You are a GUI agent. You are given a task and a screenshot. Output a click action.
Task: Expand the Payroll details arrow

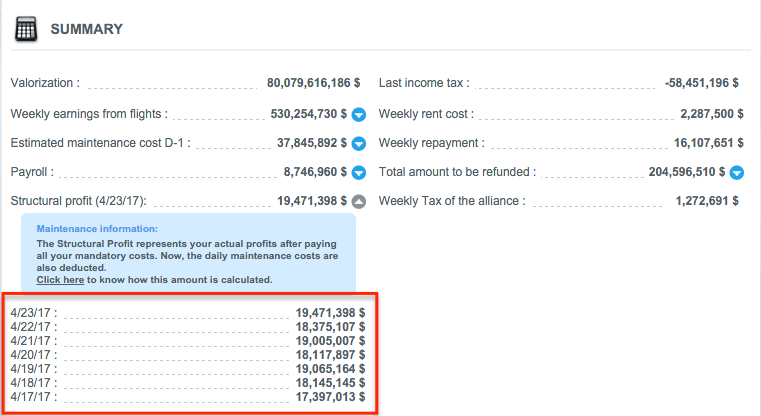coord(359,172)
